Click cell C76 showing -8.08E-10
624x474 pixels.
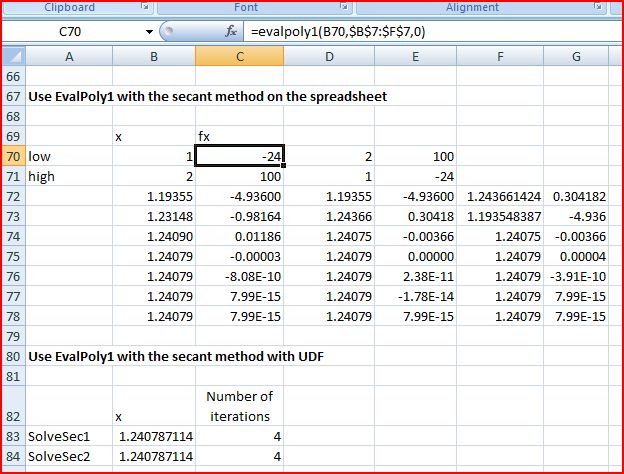click(240, 276)
